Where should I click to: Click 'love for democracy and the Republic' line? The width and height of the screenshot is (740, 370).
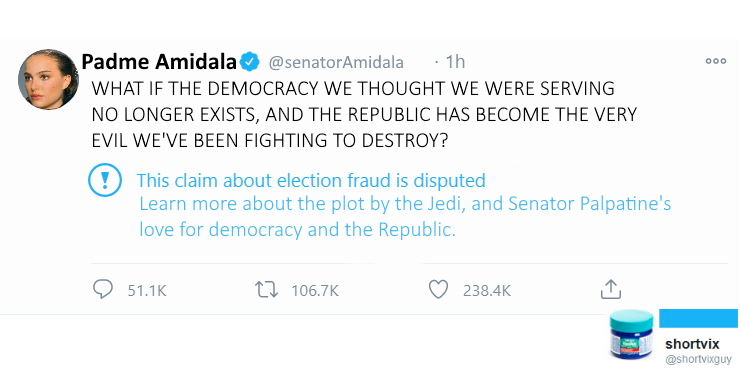297,229
